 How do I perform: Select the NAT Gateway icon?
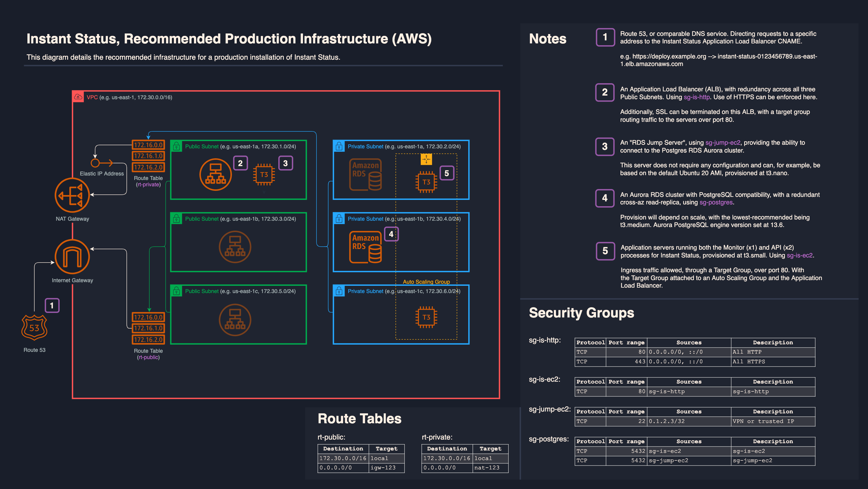click(x=72, y=195)
